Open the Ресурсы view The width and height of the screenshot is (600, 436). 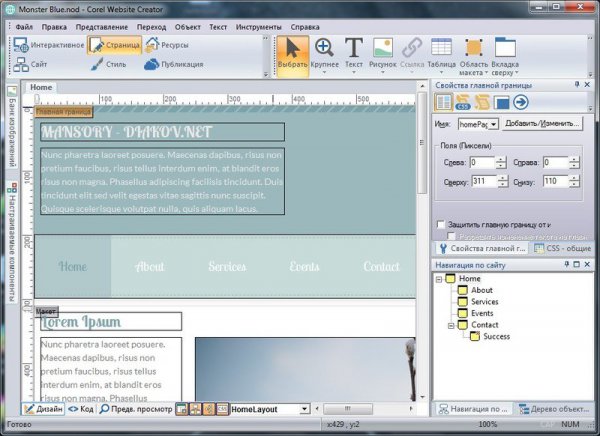tap(167, 45)
